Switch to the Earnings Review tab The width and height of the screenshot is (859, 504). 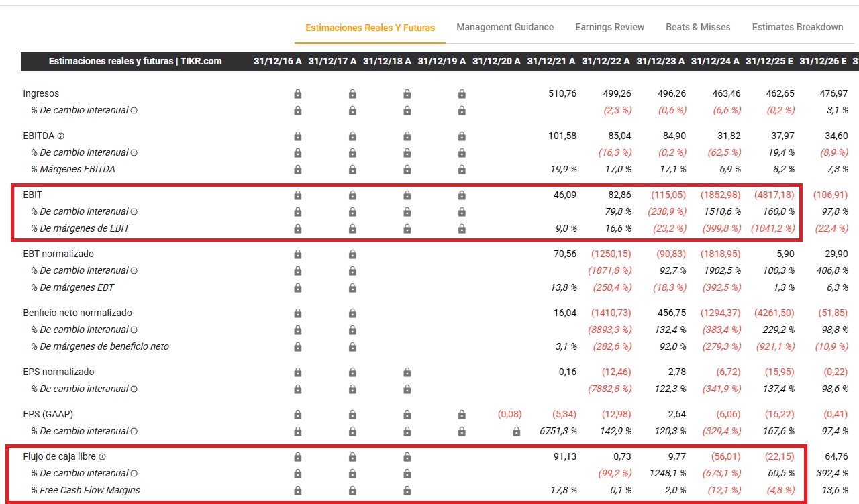point(609,28)
